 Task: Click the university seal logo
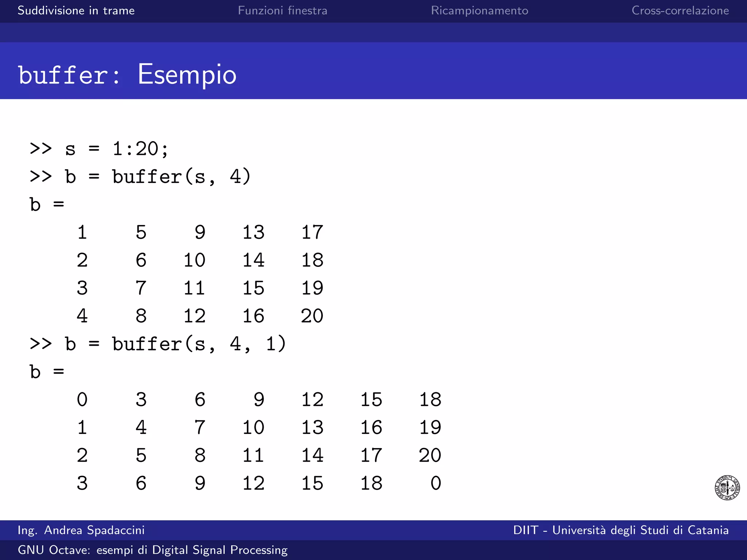coord(727,487)
